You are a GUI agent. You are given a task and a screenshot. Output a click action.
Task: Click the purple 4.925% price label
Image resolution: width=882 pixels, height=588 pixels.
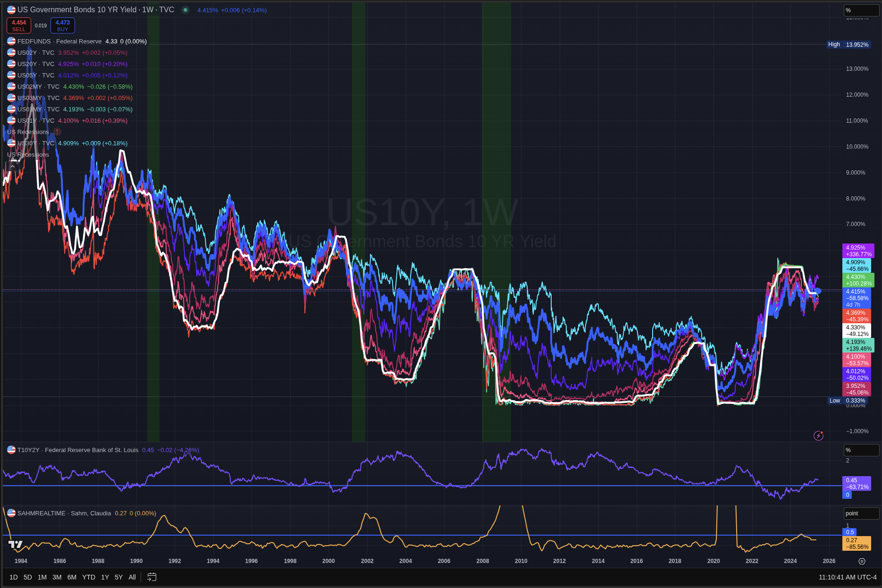tap(858, 251)
